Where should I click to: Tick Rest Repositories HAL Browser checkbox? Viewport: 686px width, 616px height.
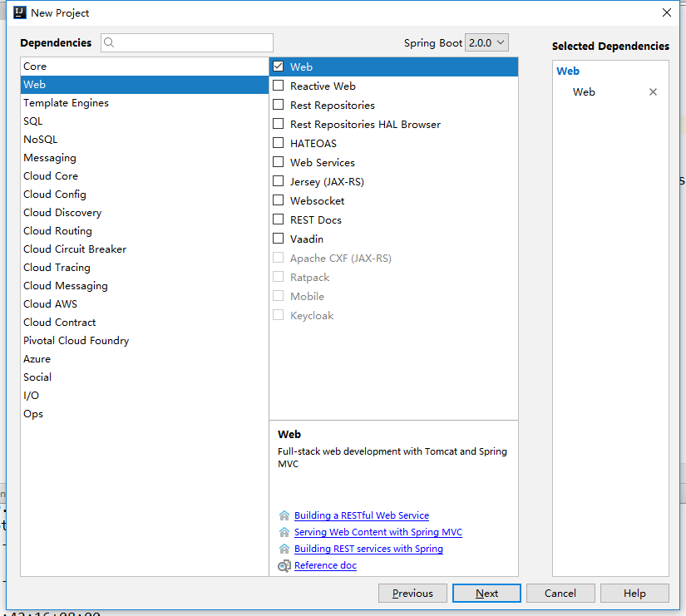[279, 124]
